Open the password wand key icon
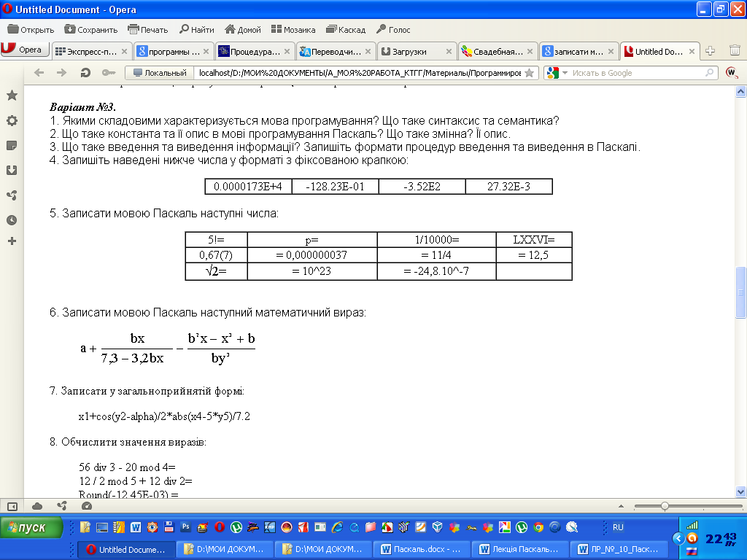Screen dimensions: 747x560 109,73
